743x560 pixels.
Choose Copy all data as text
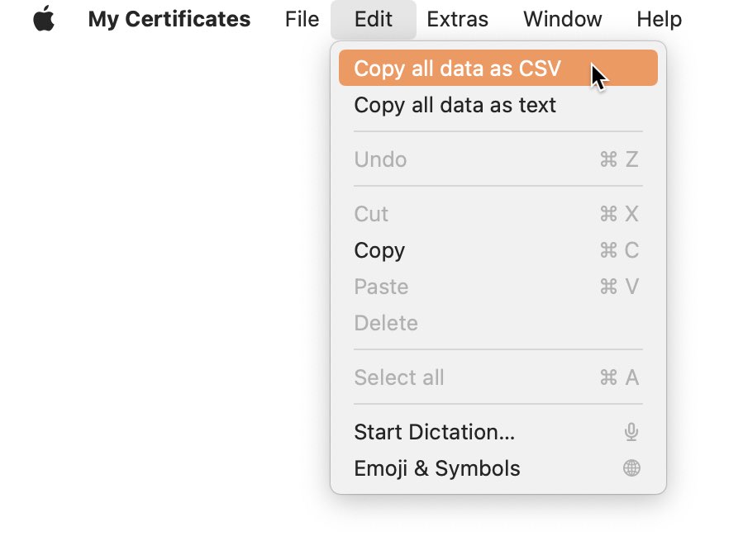pos(498,105)
